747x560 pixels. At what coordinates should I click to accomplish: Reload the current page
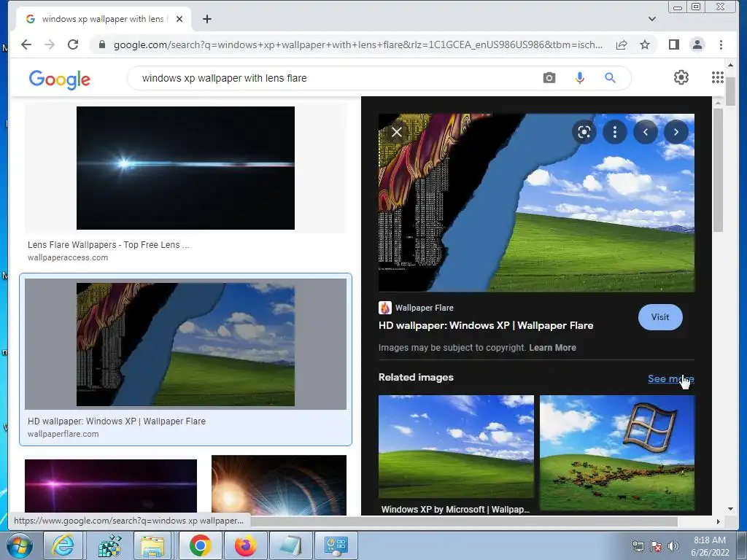click(x=73, y=44)
